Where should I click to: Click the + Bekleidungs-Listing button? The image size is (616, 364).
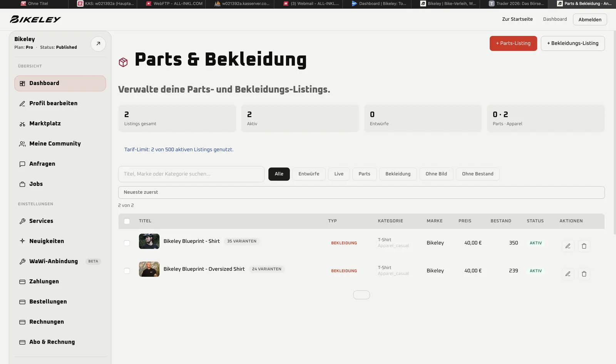[x=573, y=43]
